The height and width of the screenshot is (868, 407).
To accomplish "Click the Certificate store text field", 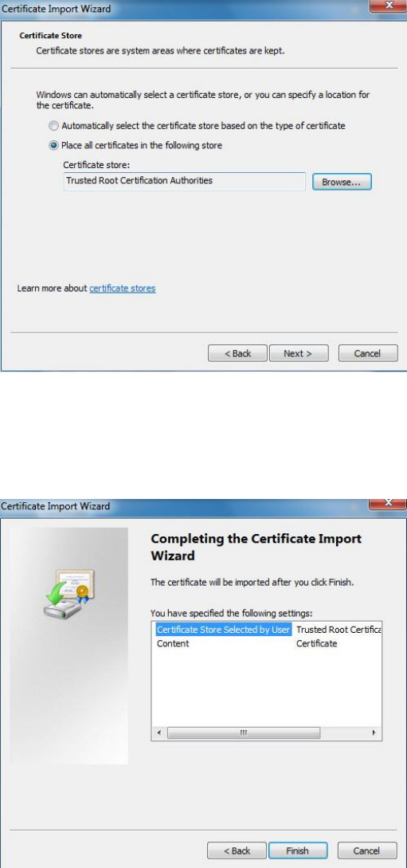I will pos(185,181).
